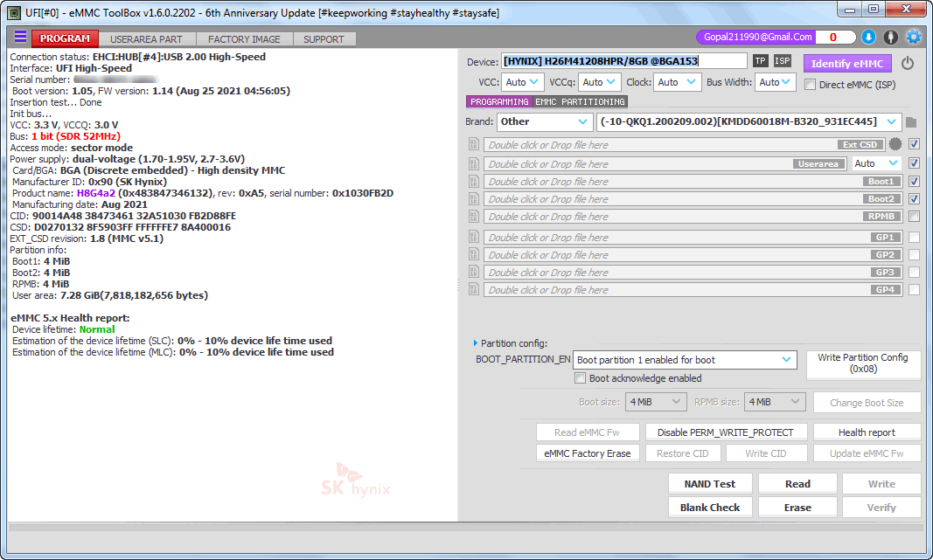Click the power icon beside Identify eMMC

pyautogui.click(x=908, y=63)
